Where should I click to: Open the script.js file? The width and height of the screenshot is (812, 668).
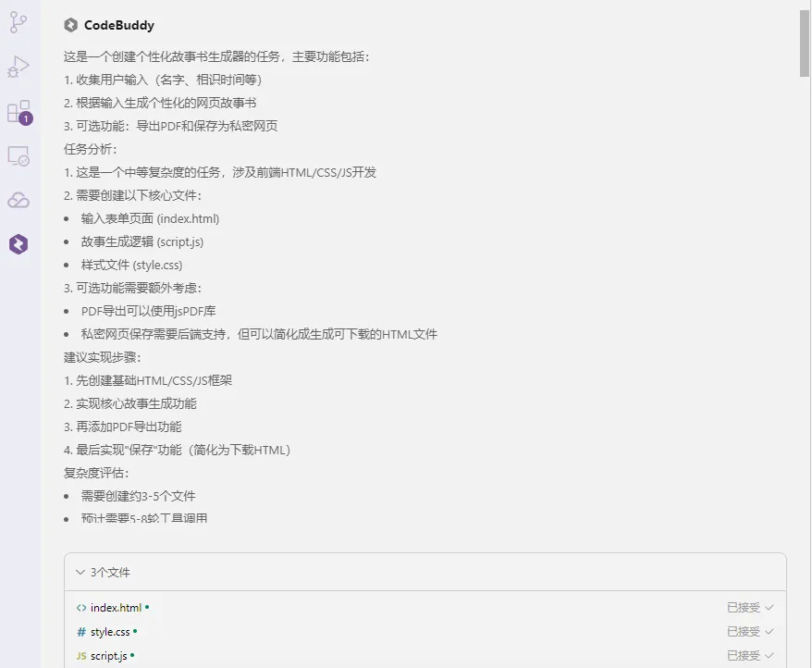point(109,656)
